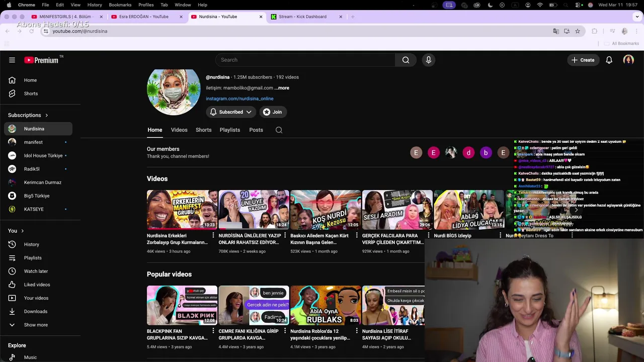
Task: Open manifest subscription channel
Action: point(38,142)
